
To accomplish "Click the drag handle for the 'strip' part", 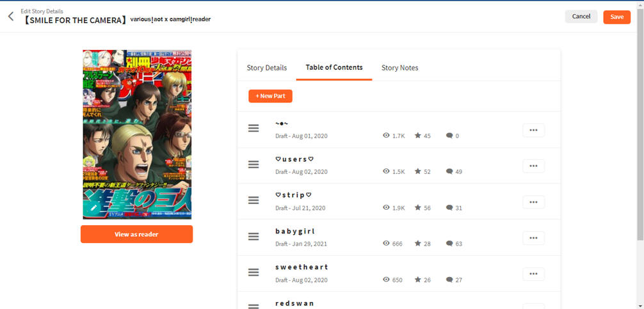I will (x=254, y=201).
